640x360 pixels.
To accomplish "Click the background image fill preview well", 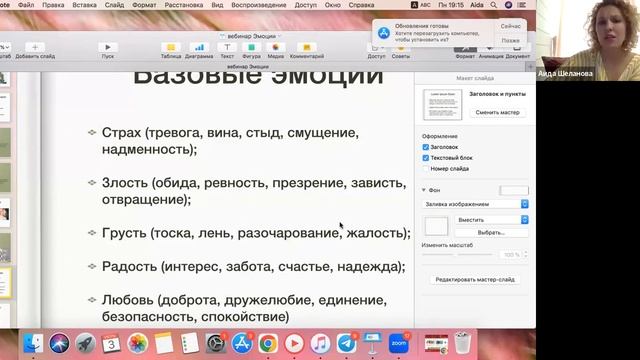I will point(436,226).
